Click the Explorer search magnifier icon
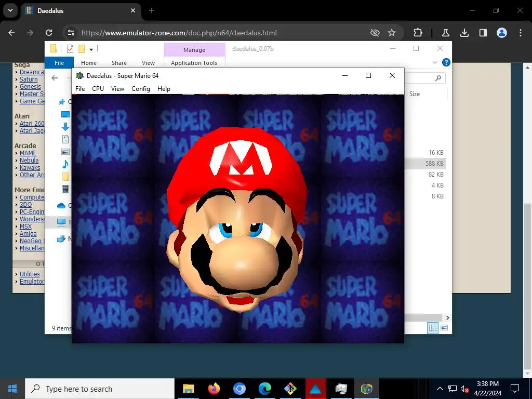This screenshot has height=399, width=532. [438, 78]
